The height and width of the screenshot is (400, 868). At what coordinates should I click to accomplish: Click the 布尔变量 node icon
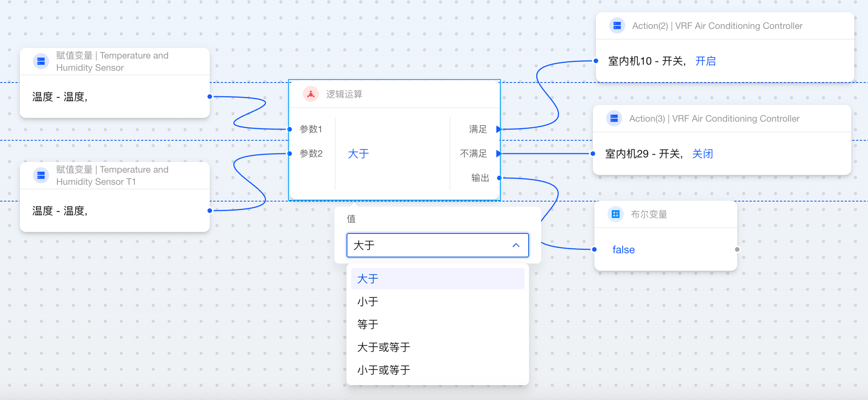pyautogui.click(x=615, y=214)
